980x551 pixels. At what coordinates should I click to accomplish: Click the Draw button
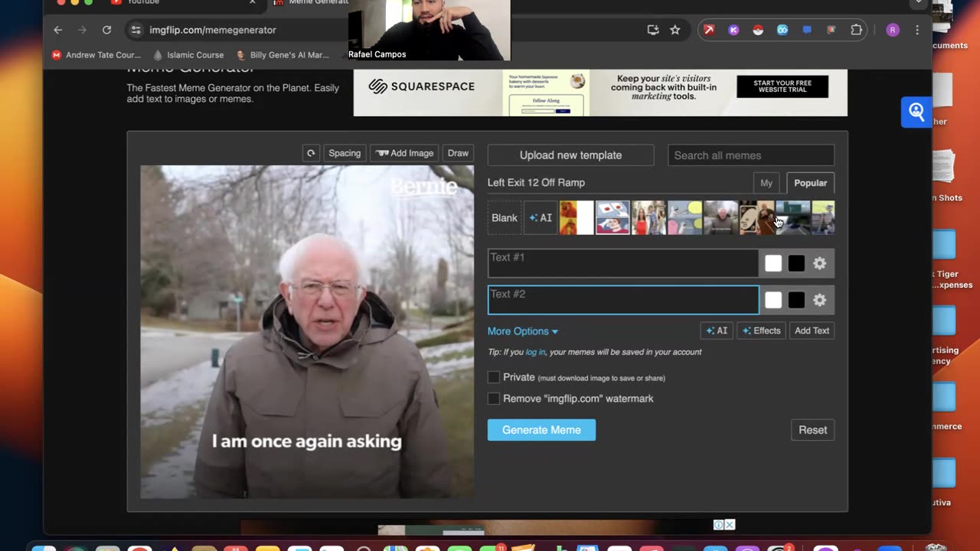click(x=458, y=153)
